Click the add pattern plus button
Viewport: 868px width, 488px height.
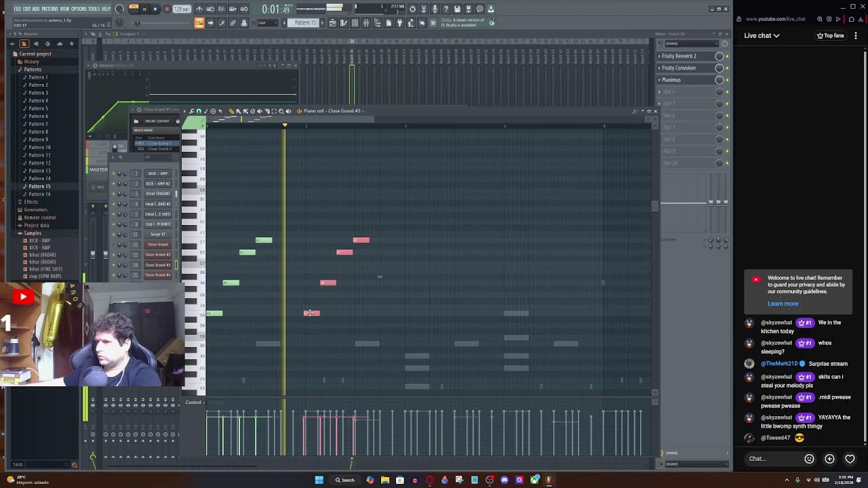pyautogui.click(x=323, y=23)
